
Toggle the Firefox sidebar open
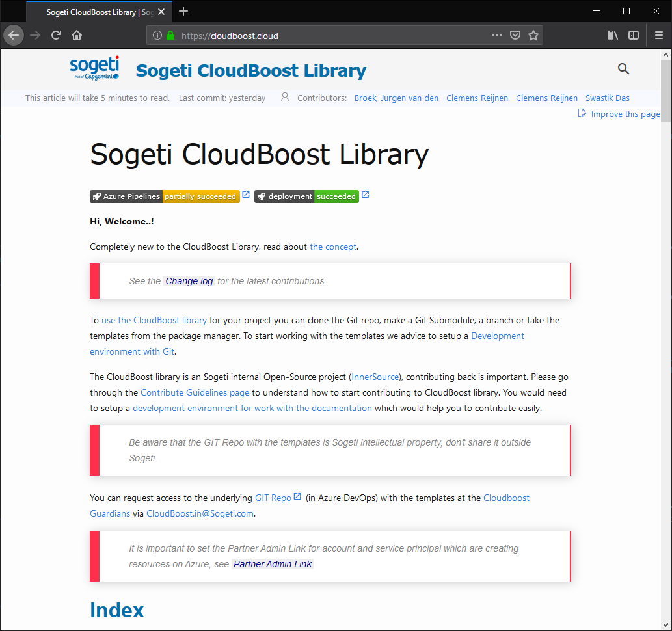634,35
